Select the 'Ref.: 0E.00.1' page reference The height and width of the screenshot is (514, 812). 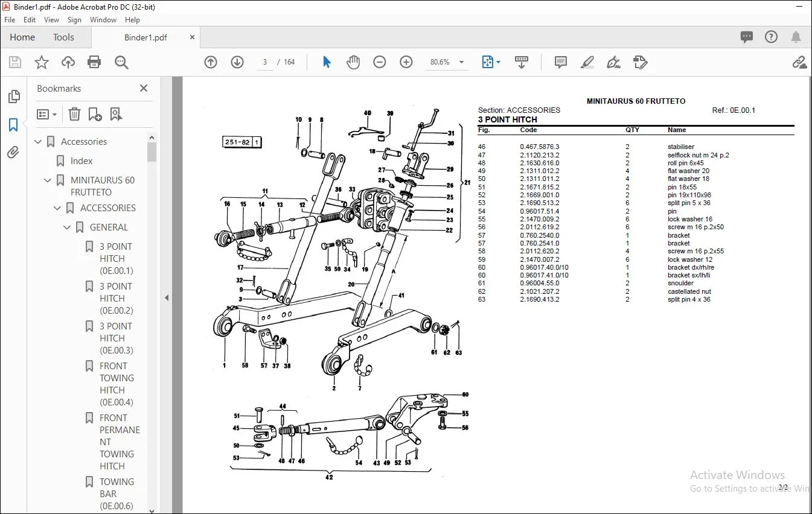click(734, 110)
